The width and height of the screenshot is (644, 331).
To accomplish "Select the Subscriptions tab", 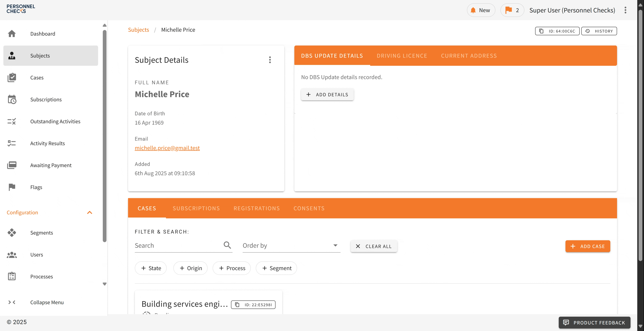I will (196, 208).
